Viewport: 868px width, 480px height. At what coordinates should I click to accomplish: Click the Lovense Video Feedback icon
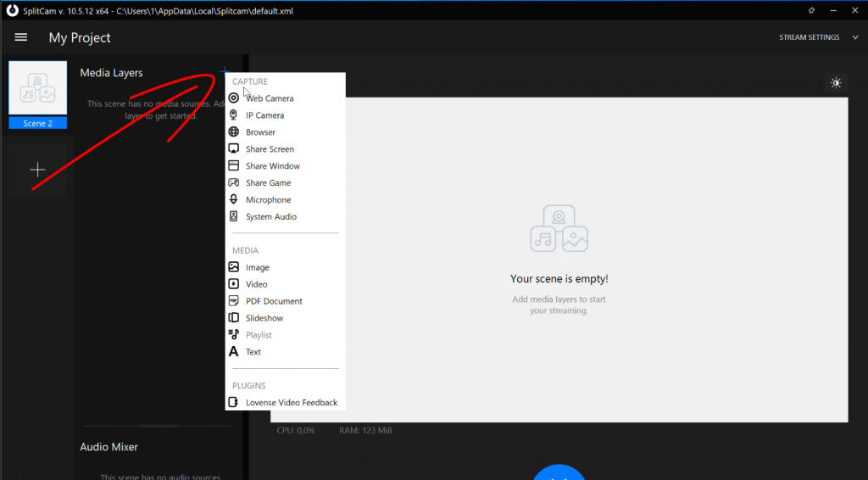[x=234, y=402]
